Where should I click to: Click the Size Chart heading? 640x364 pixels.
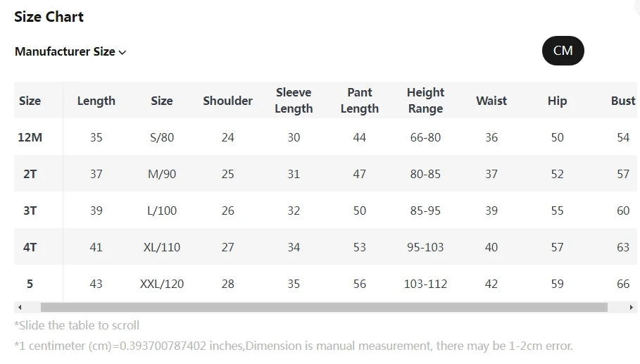tap(49, 17)
